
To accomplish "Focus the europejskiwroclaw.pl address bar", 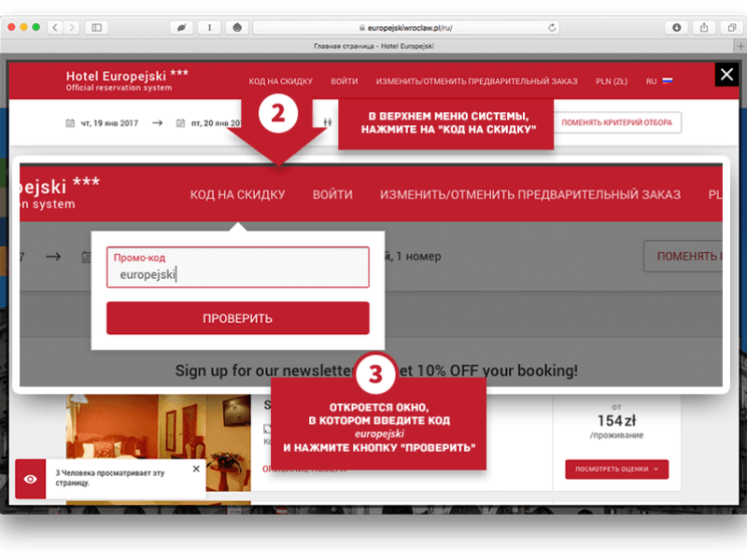I will 406,28.
